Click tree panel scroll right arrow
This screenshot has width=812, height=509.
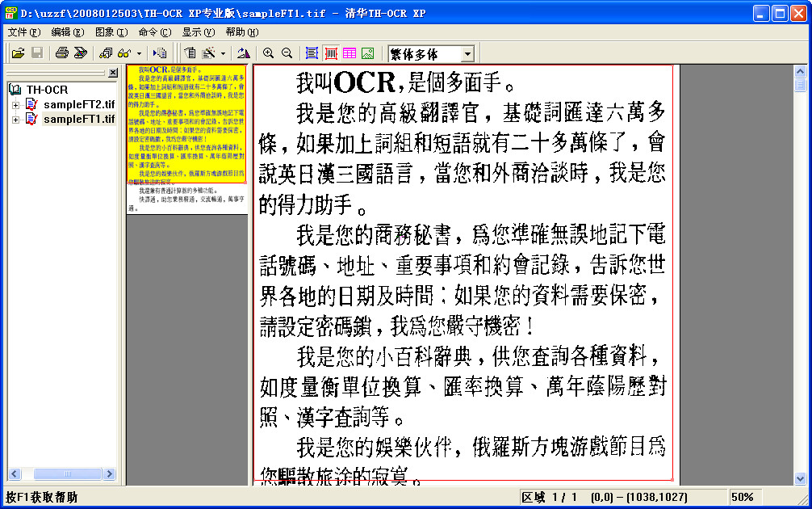pyautogui.click(x=109, y=473)
